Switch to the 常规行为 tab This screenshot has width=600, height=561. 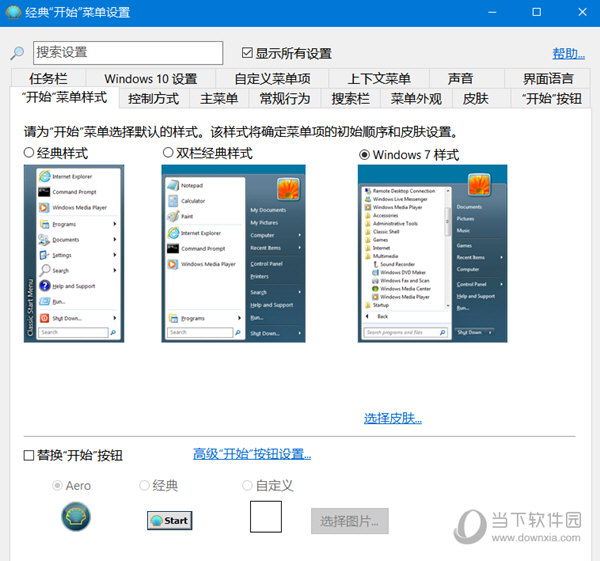click(285, 99)
